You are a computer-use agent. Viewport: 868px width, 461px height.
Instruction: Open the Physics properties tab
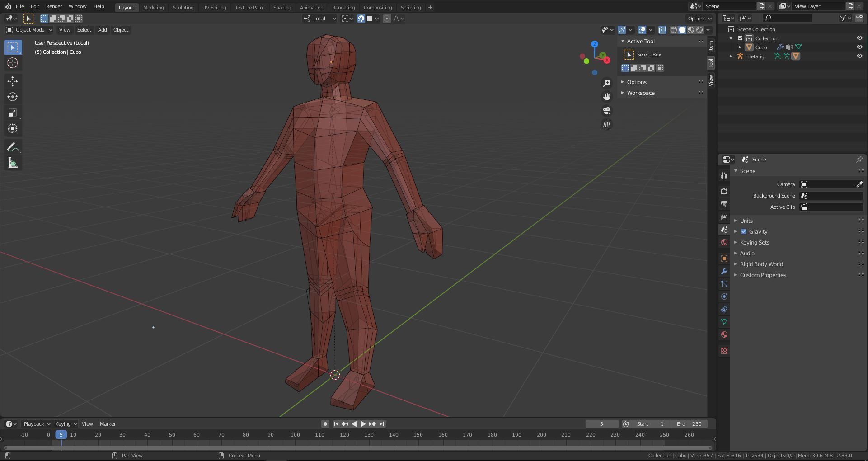(724, 296)
